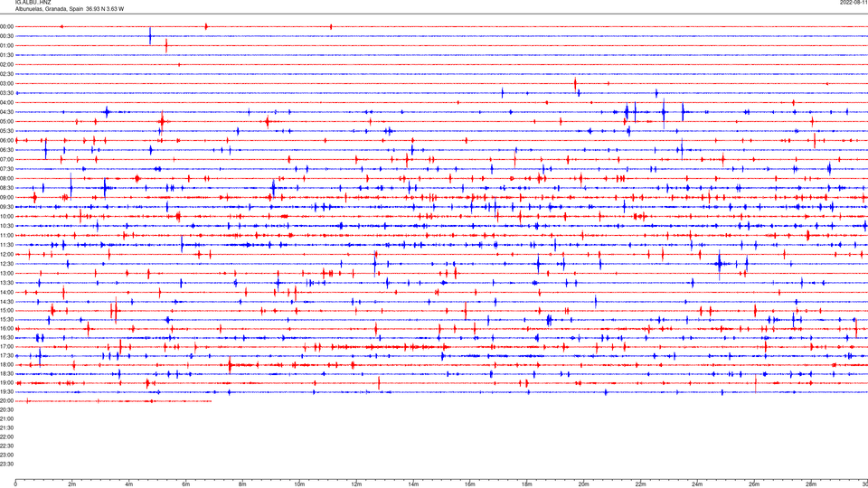Click the station location text 'Albunuelas, Granada, Spain'

(49, 9)
